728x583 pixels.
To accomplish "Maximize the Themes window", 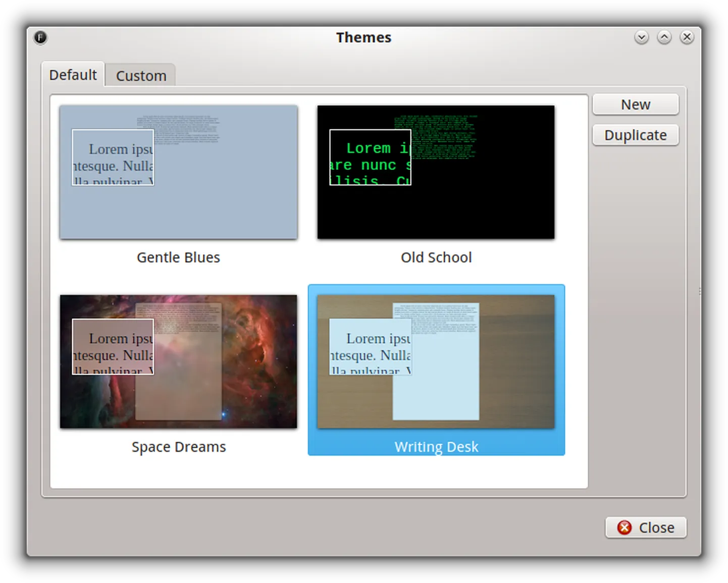I will coord(664,37).
